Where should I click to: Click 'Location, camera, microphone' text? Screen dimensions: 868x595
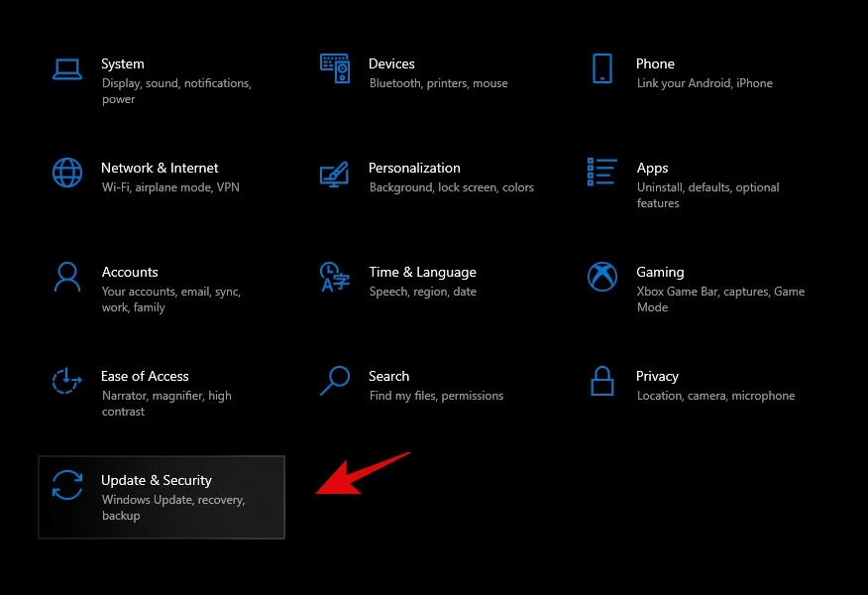(x=715, y=396)
